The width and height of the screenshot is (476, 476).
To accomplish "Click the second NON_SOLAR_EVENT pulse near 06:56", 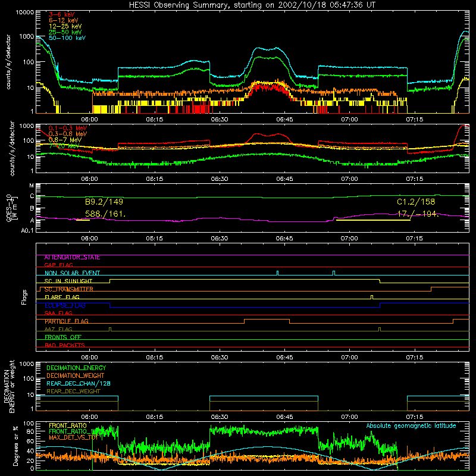I will tap(334, 273).
